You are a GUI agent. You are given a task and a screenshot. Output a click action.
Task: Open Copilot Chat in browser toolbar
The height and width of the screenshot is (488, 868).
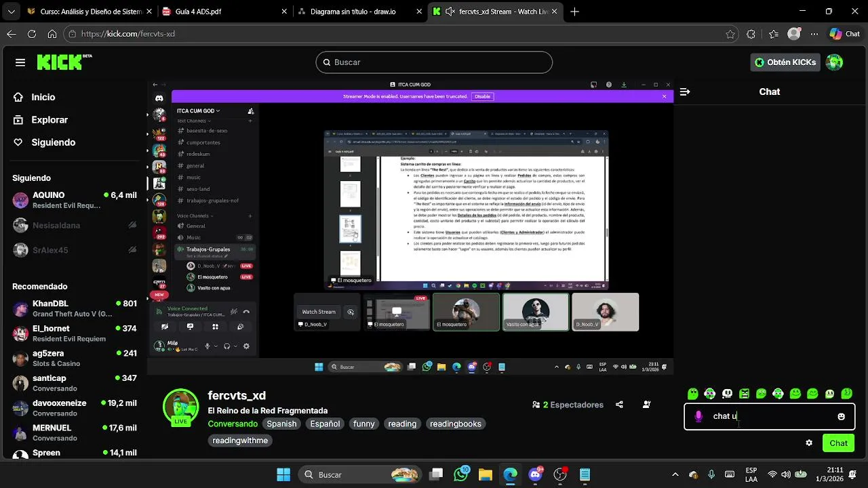844,34
